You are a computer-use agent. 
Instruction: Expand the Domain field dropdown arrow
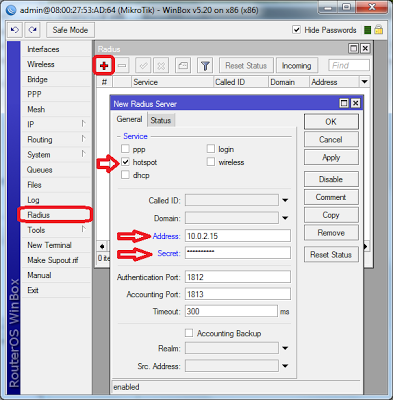coord(285,218)
